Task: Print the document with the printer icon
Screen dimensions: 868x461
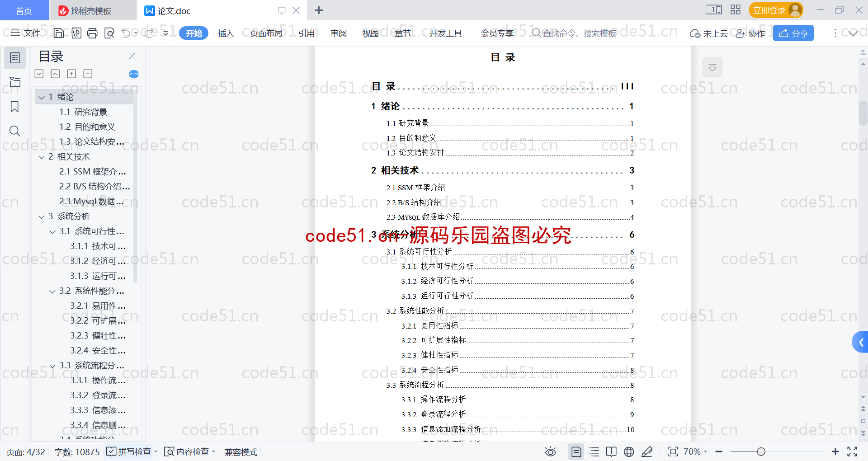Action: (x=92, y=33)
